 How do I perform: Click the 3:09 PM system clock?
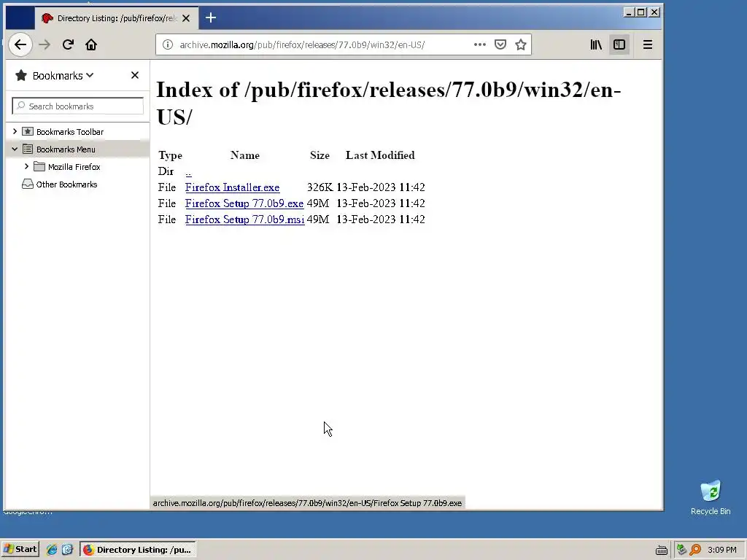(721, 550)
